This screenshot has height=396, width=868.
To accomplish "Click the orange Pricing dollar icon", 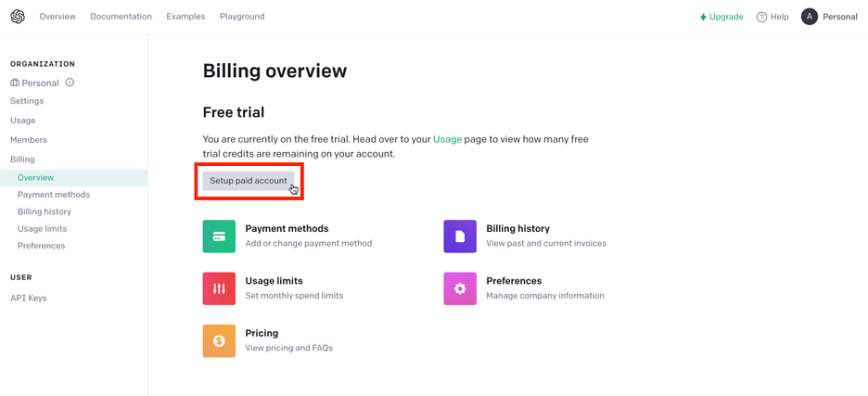I will point(219,340).
